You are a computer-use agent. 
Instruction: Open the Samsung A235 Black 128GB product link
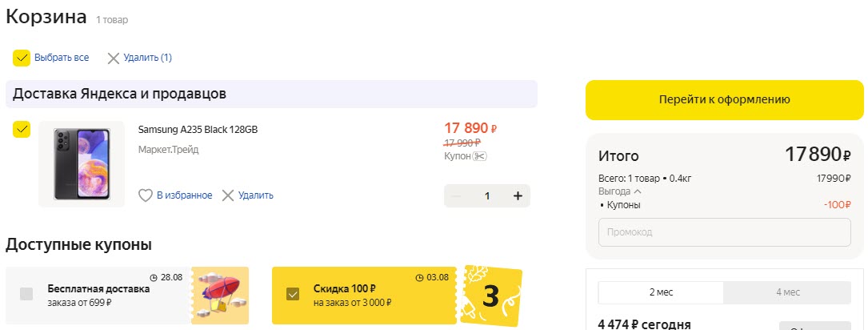click(198, 130)
